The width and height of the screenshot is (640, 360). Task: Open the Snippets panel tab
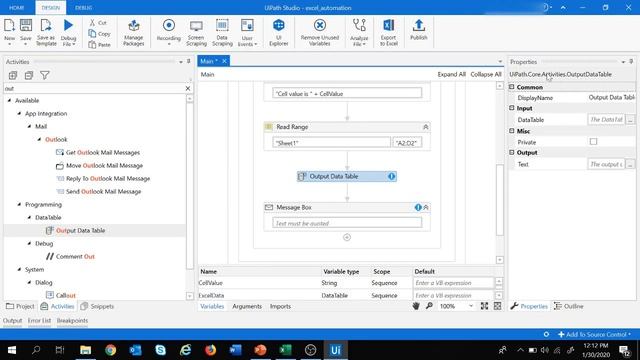(97, 306)
